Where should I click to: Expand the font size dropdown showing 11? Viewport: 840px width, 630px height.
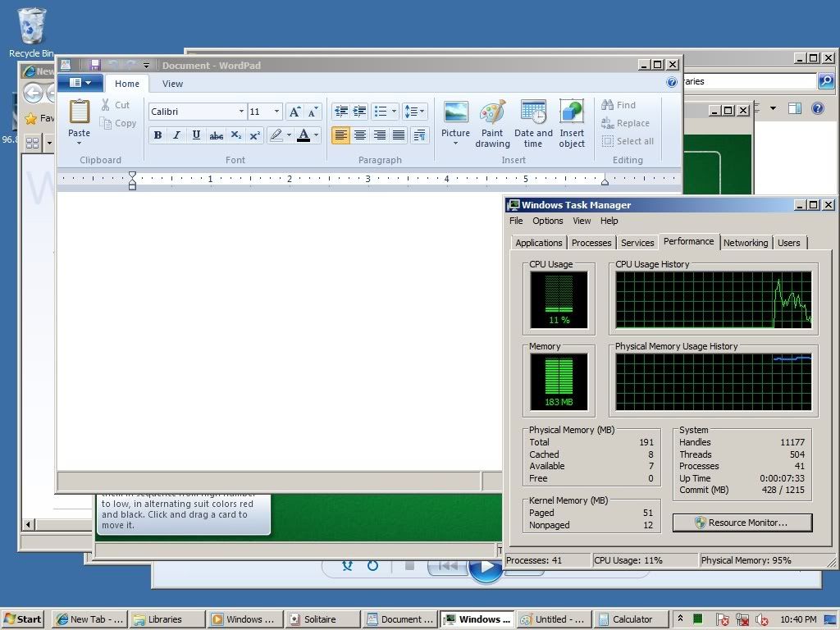(276, 112)
